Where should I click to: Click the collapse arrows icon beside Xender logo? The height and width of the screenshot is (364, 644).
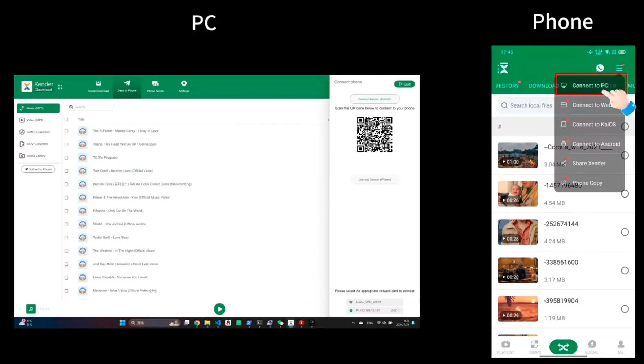[60, 87]
